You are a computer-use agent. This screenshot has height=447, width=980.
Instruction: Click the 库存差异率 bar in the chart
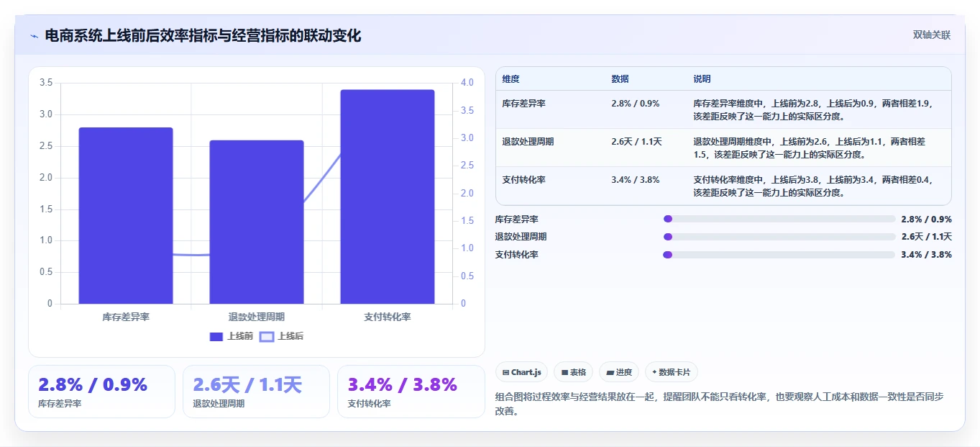(126, 215)
